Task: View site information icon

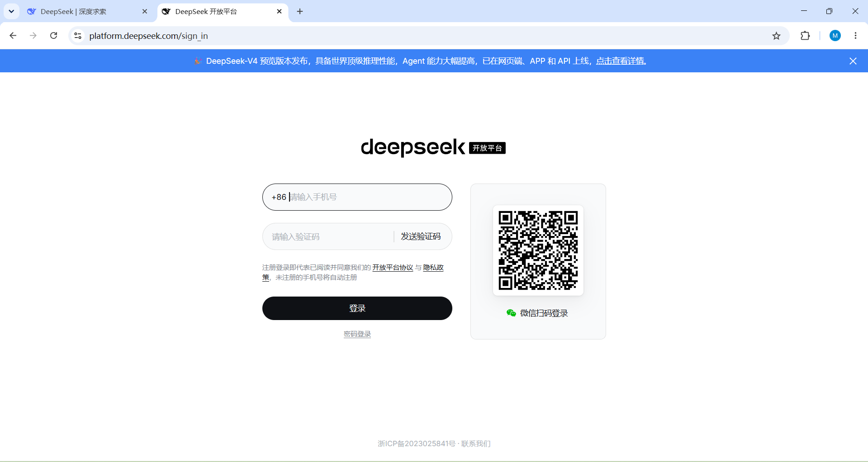Action: click(x=78, y=36)
